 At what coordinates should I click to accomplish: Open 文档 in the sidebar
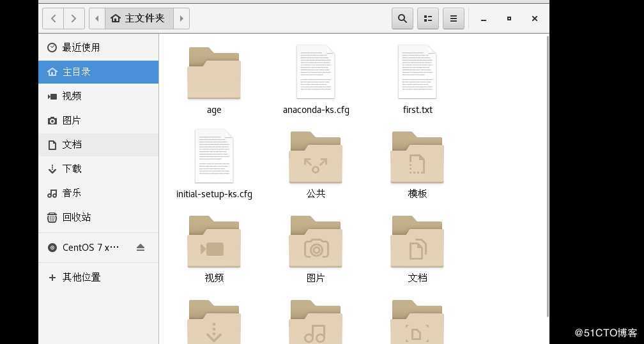98,144
